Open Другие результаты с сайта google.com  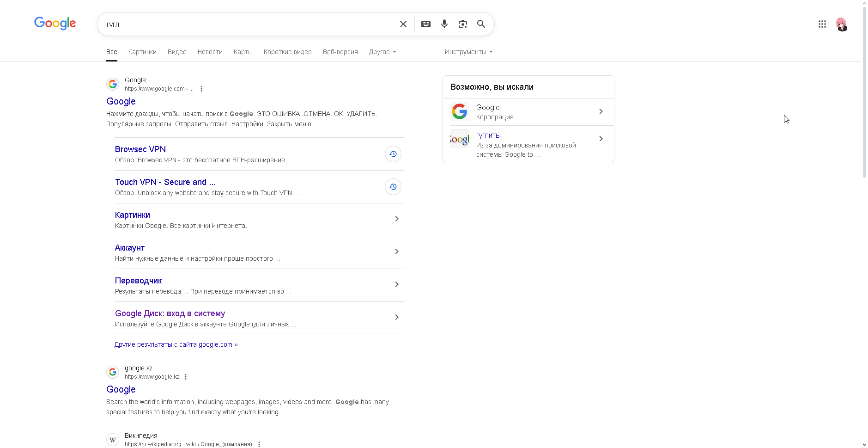coord(176,344)
